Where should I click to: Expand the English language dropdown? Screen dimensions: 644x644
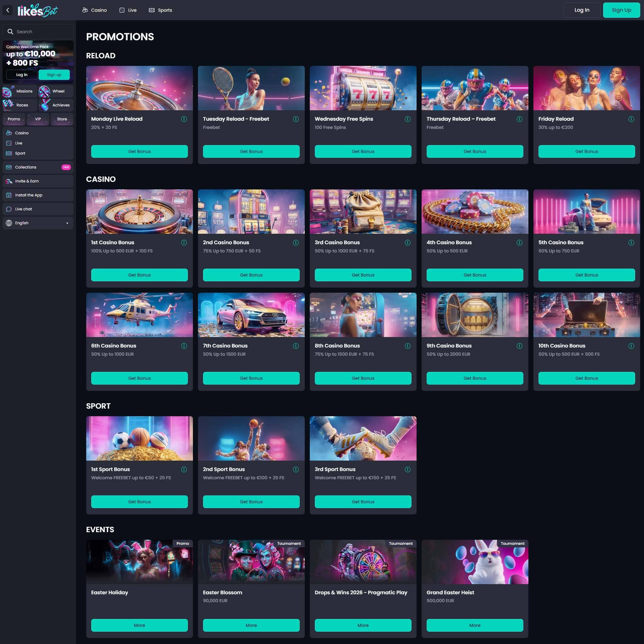[38, 223]
